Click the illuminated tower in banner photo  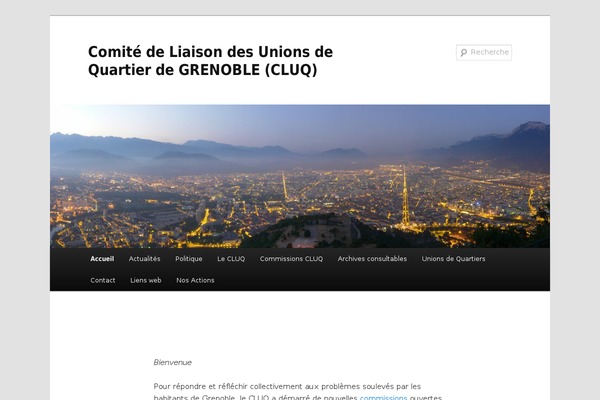[405, 197]
